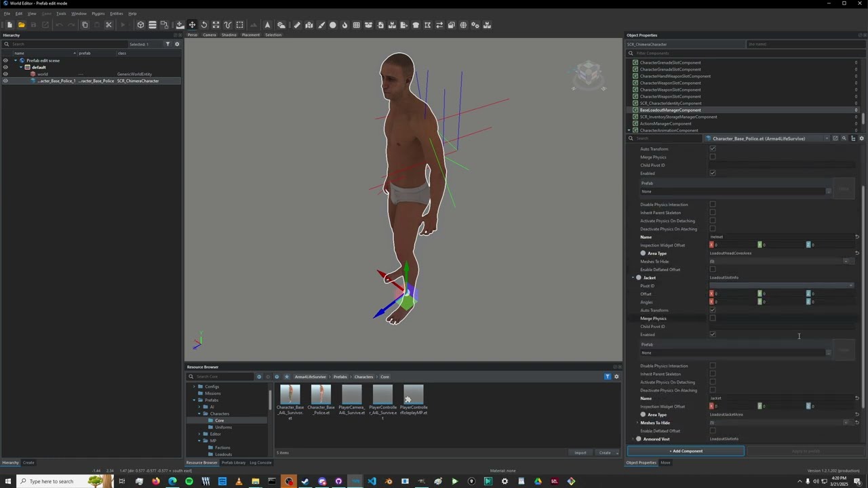868x488 pixels.
Task: Open the double-gear settings tool icon
Action: (x=475, y=25)
